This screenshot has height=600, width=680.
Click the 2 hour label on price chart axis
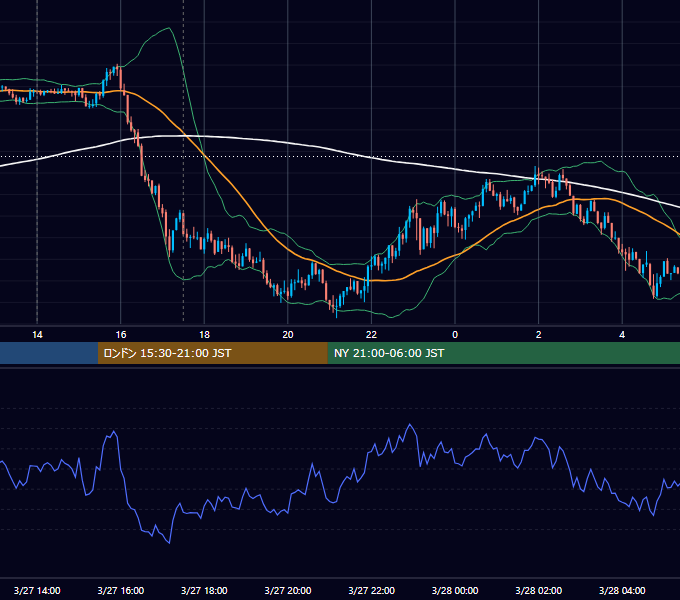[x=539, y=335]
